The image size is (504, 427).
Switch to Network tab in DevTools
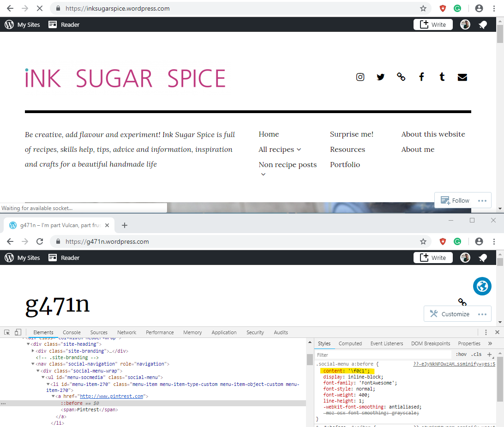126,332
